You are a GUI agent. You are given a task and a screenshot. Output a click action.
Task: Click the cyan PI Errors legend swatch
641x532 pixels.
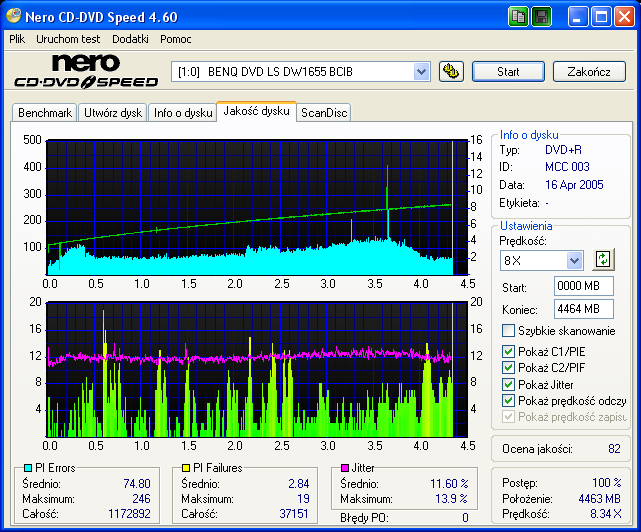(28, 468)
